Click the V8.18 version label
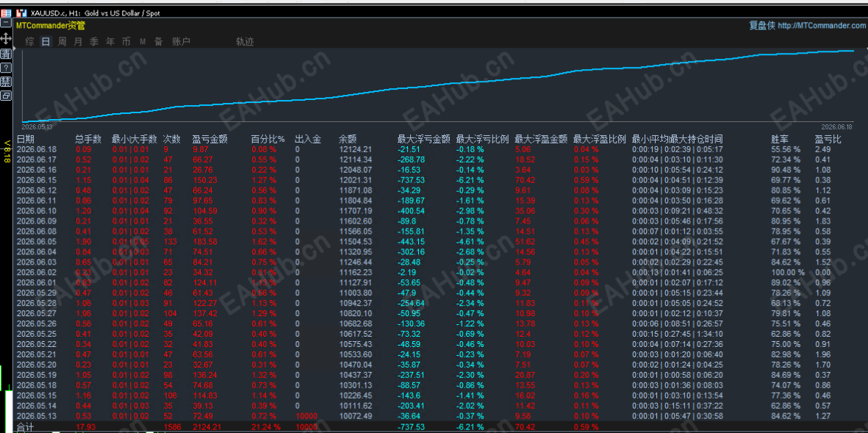 (x=6, y=151)
